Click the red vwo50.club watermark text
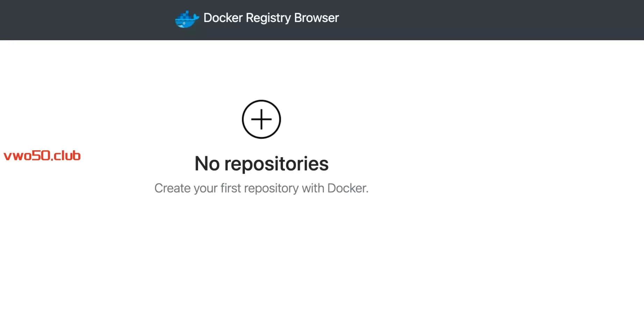Image resolution: width=644 pixels, height=310 pixels. point(42,156)
